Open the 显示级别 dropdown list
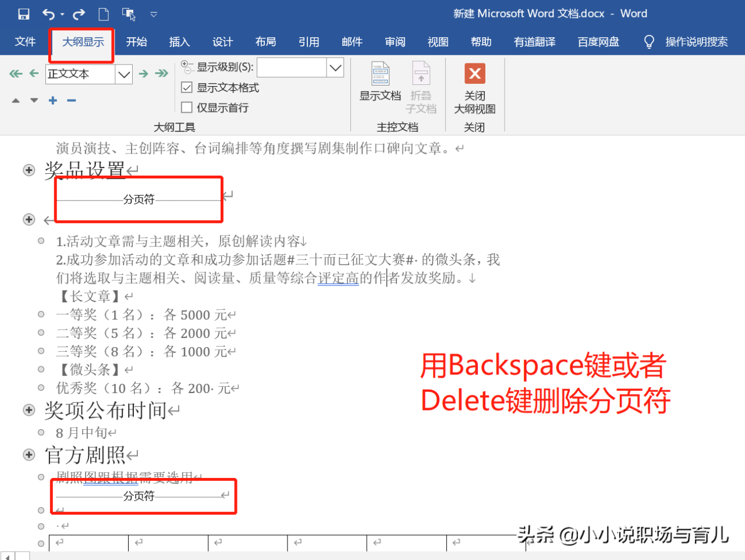The width and height of the screenshot is (745, 560). click(335, 67)
